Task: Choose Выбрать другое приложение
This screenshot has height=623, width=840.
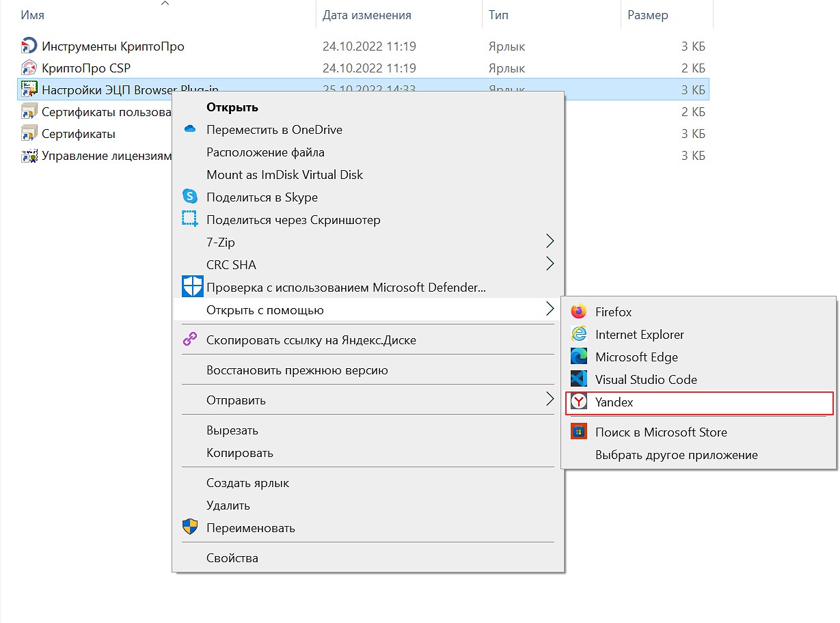Action: click(x=699, y=455)
